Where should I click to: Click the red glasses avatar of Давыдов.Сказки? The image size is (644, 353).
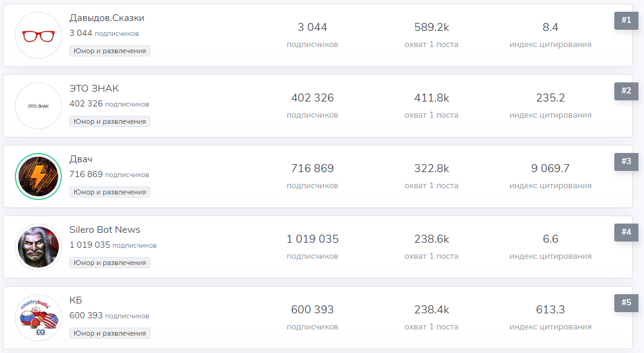click(38, 35)
